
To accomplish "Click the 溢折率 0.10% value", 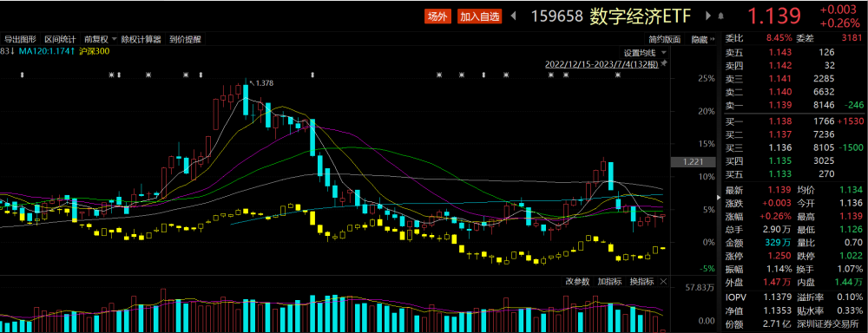I will pyautogui.click(x=850, y=297).
